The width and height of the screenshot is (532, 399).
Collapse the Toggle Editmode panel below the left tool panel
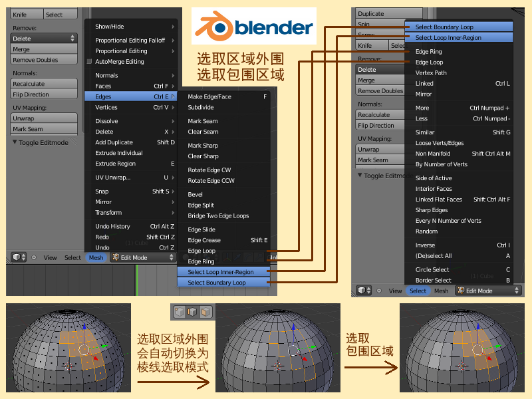15,142
